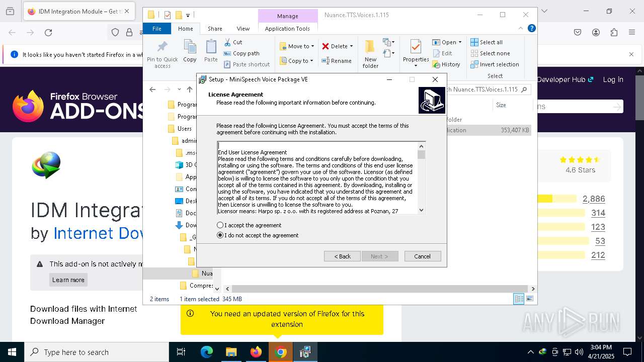Viewport: 644px width, 362px height.
Task: Switch to the Share ribbon tab
Action: (215, 29)
